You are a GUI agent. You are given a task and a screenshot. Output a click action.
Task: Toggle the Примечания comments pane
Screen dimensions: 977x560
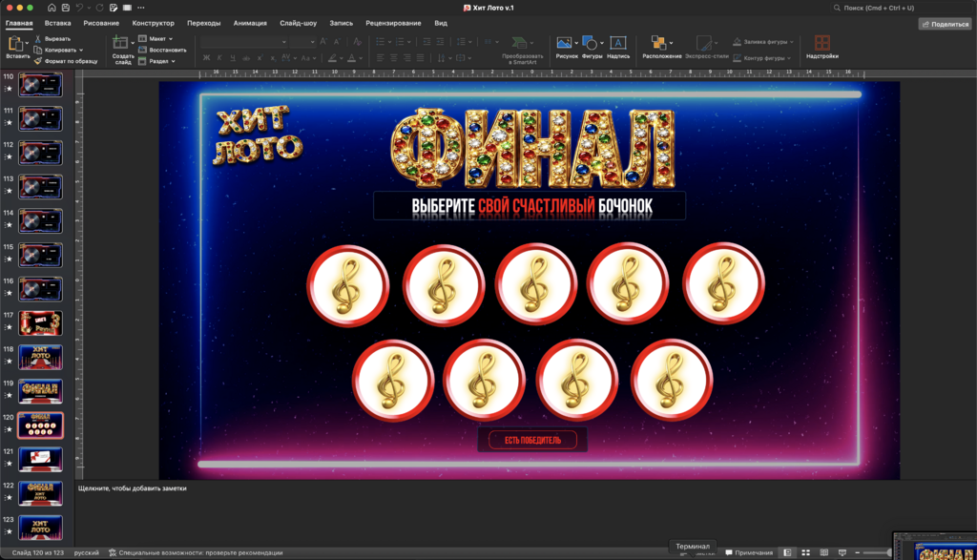pos(749,552)
